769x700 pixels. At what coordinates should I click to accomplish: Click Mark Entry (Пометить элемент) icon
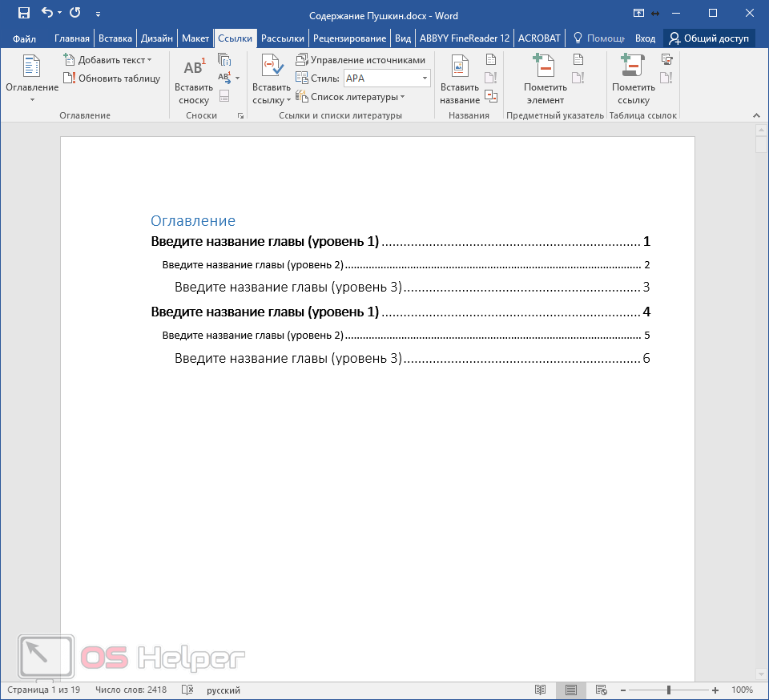545,67
